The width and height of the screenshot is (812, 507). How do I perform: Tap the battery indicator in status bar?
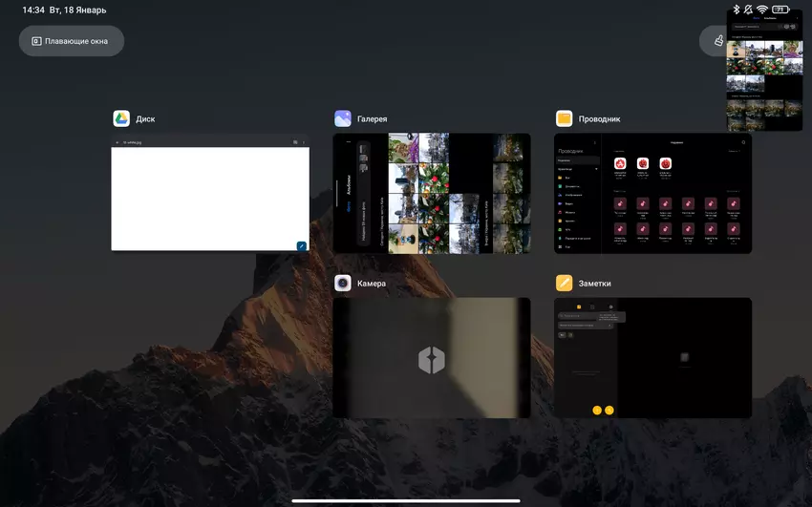(x=781, y=9)
